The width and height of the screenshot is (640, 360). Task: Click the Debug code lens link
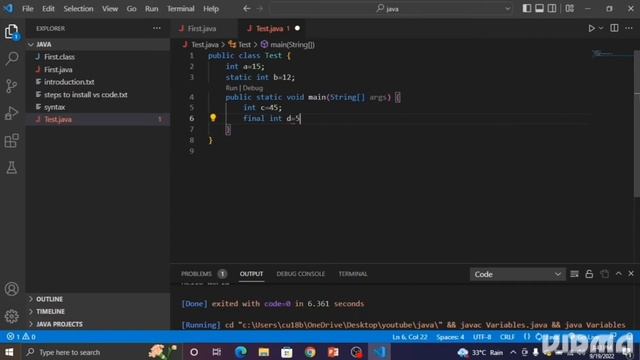[x=253, y=88]
